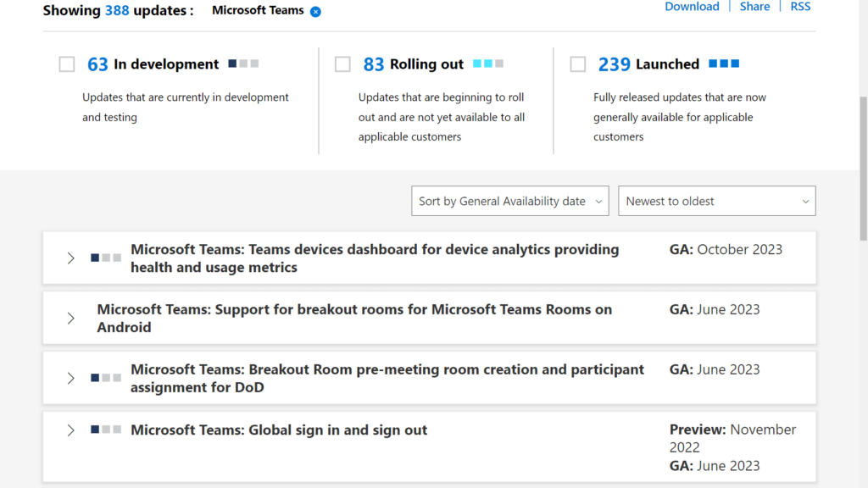Click the Launched status indicator icon
Image resolution: width=868 pixels, height=488 pixels.
724,64
